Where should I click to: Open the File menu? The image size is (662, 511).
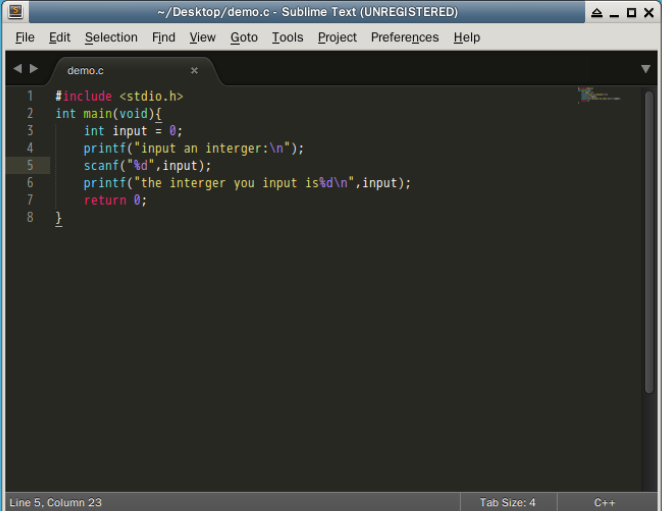click(25, 37)
